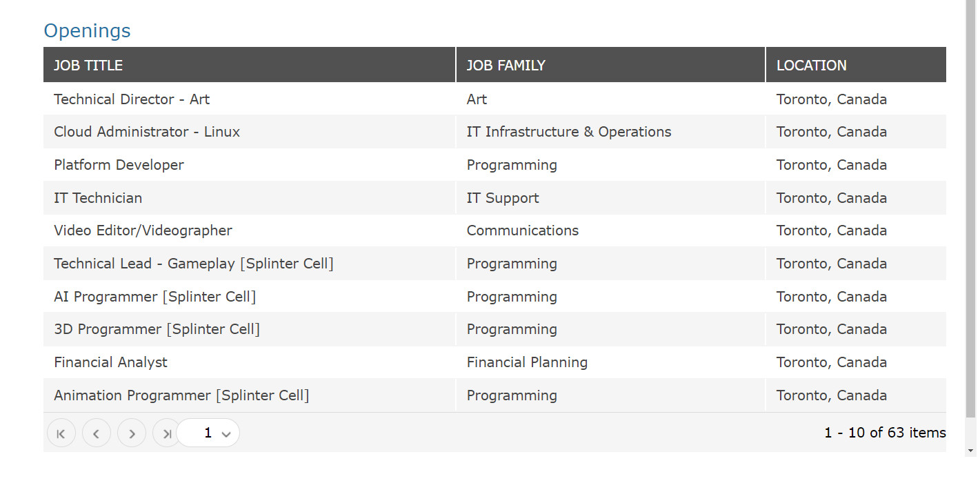The width and height of the screenshot is (980, 481).
Task: Go to previous page of openings
Action: point(97,433)
